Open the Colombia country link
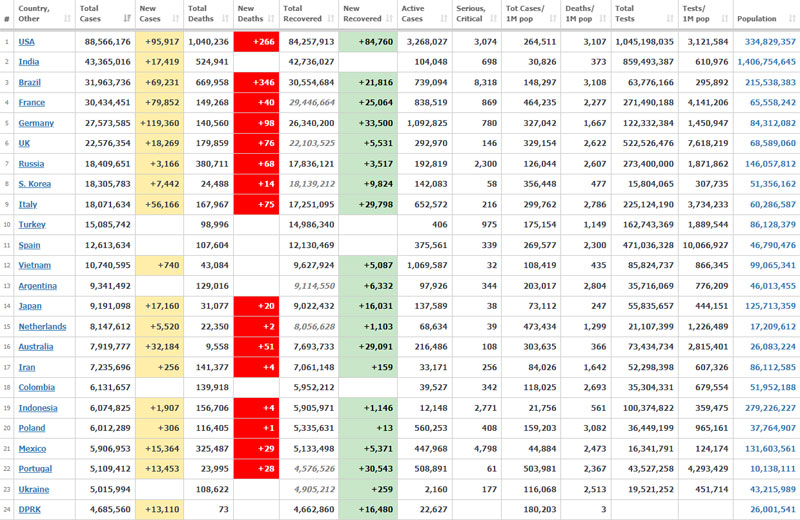The image size is (800, 520). tap(37, 387)
